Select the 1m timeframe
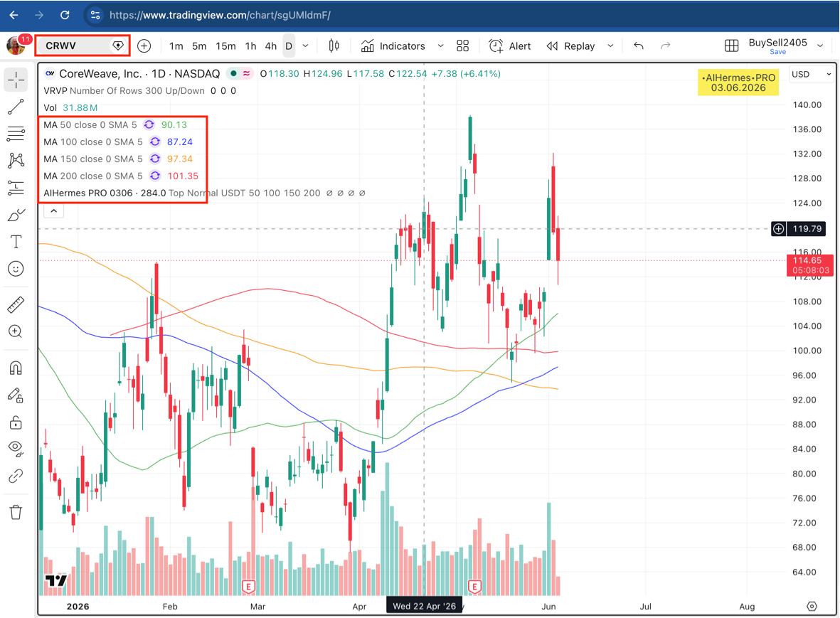 click(176, 46)
